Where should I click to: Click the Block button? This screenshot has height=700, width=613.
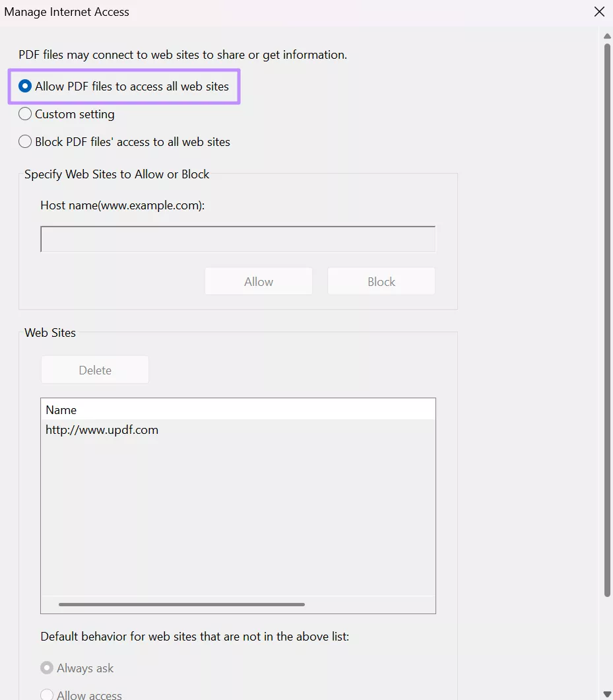pos(381,281)
